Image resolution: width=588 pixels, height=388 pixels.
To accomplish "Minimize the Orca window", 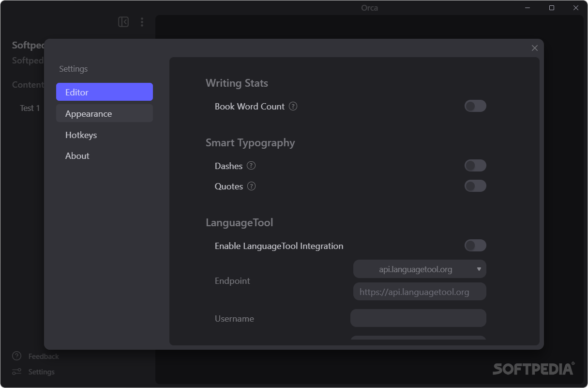I will 528,8.
